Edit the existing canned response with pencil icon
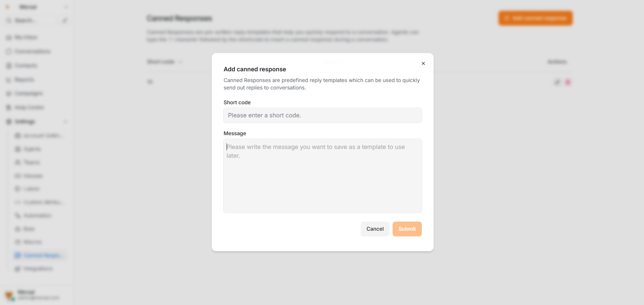The width and height of the screenshot is (644, 305). [557, 82]
